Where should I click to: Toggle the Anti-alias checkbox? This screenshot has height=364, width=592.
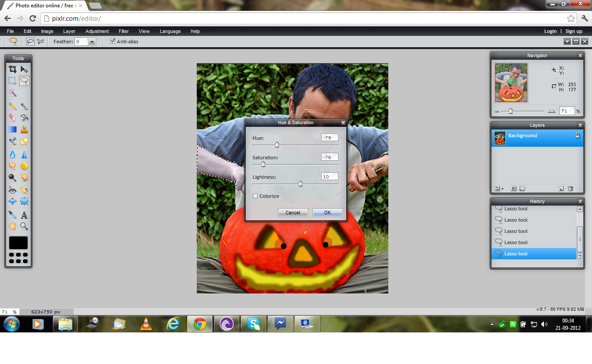[113, 41]
